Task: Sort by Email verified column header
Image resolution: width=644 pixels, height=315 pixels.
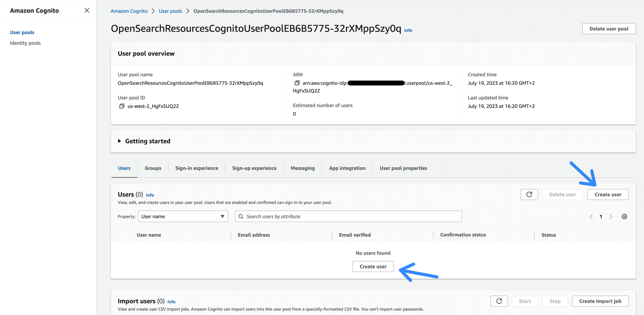Action: 355,235
